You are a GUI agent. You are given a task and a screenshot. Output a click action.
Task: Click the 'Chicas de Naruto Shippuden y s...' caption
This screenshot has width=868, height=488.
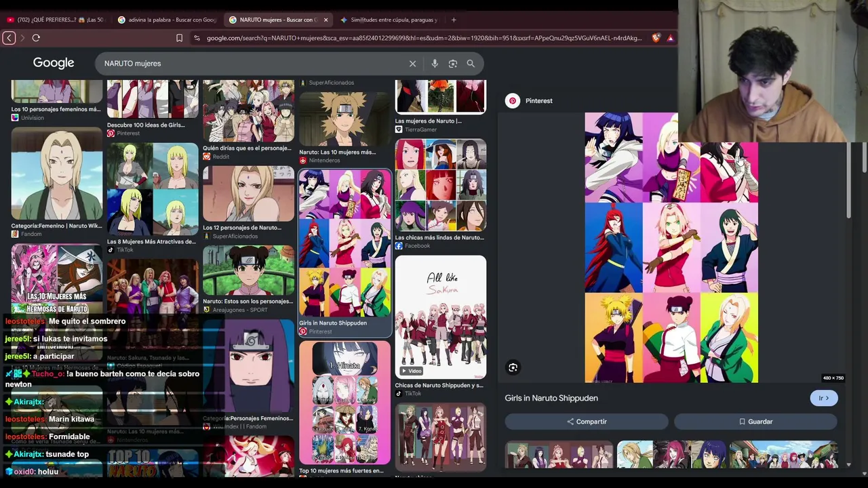click(x=439, y=385)
